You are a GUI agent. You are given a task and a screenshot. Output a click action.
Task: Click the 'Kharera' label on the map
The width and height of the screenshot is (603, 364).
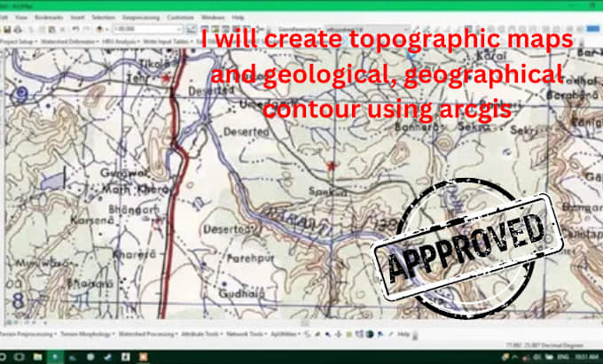tap(135, 254)
